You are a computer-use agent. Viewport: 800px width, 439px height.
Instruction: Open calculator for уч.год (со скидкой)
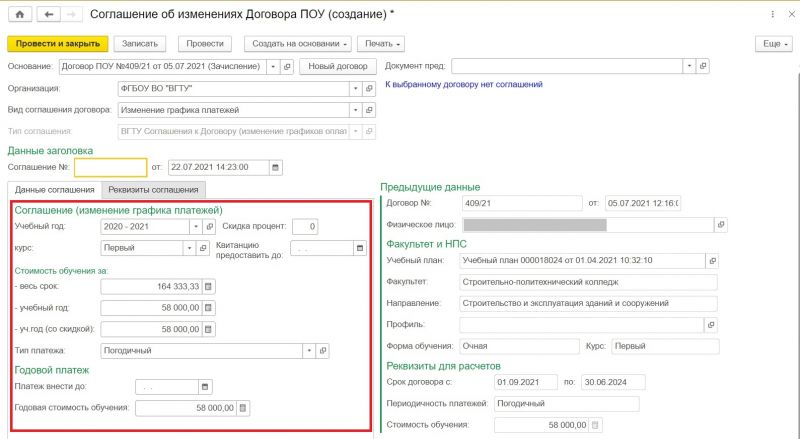pyautogui.click(x=208, y=330)
